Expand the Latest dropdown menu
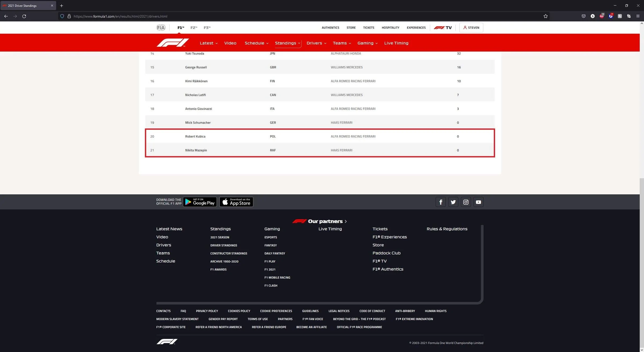644x352 pixels. (x=208, y=43)
